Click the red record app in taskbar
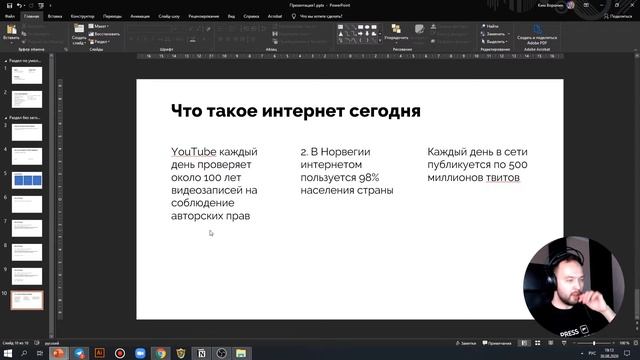The height and width of the screenshot is (360, 640). tap(120, 353)
